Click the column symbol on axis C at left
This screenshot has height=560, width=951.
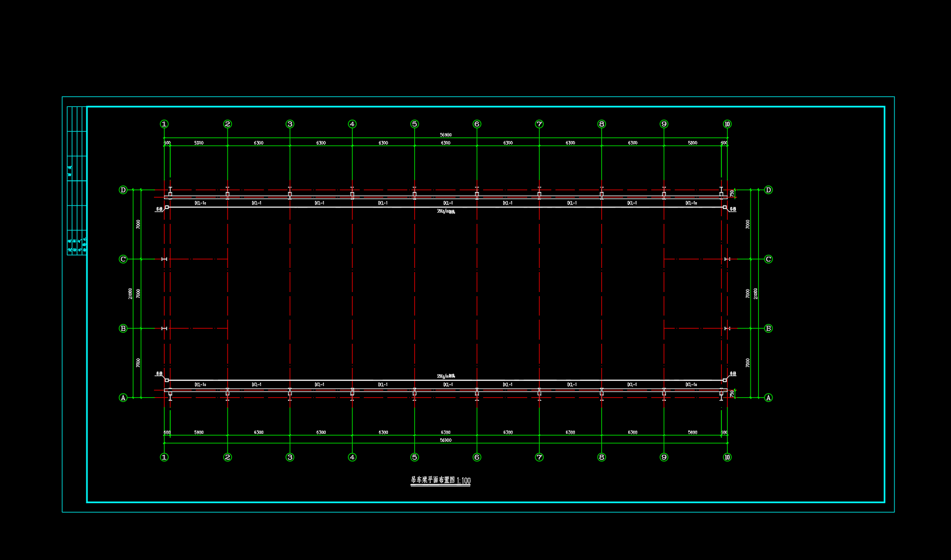[x=164, y=259]
